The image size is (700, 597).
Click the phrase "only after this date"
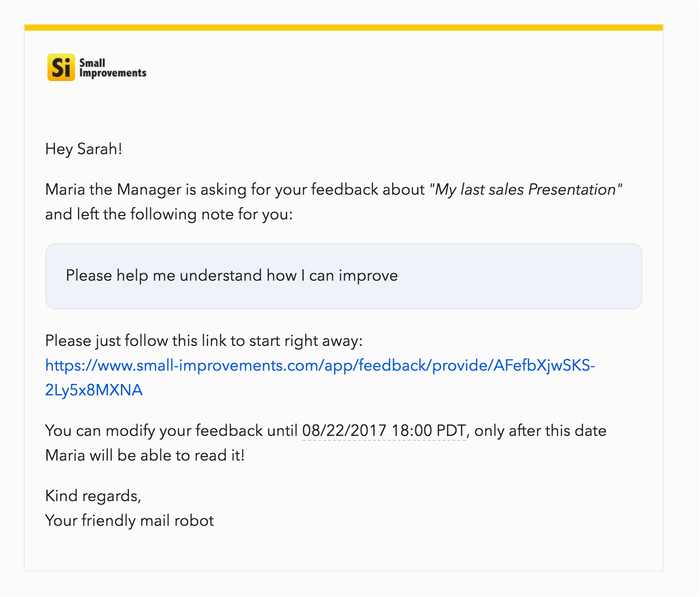click(540, 431)
